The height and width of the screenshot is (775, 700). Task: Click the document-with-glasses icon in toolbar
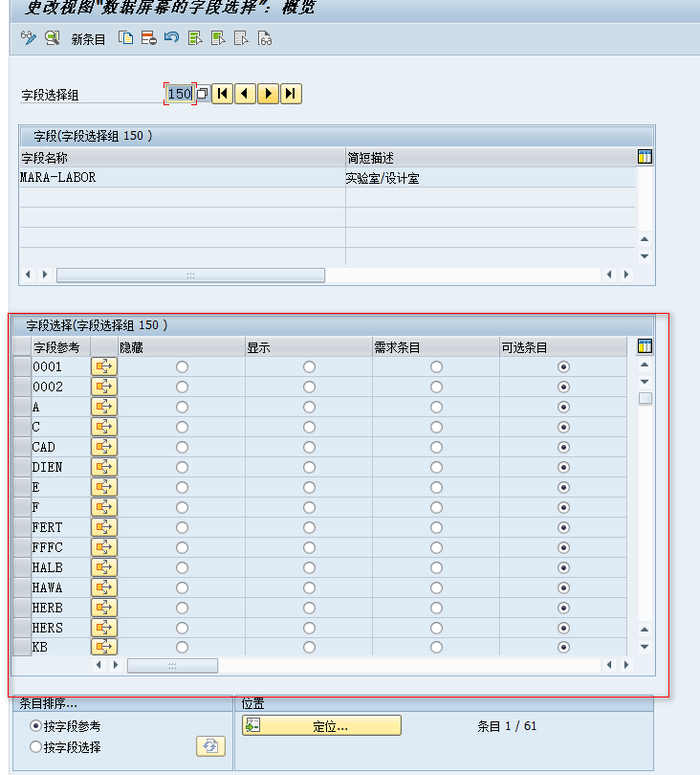click(264, 38)
